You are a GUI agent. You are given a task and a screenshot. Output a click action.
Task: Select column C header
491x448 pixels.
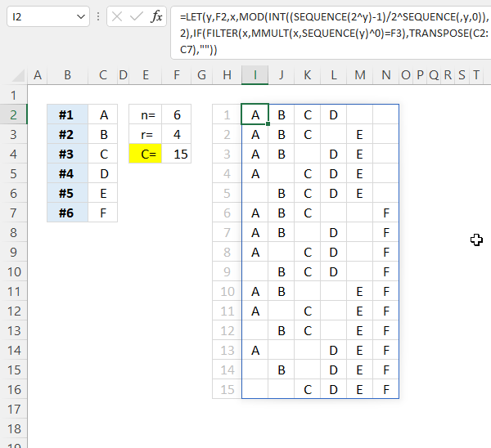click(x=103, y=75)
